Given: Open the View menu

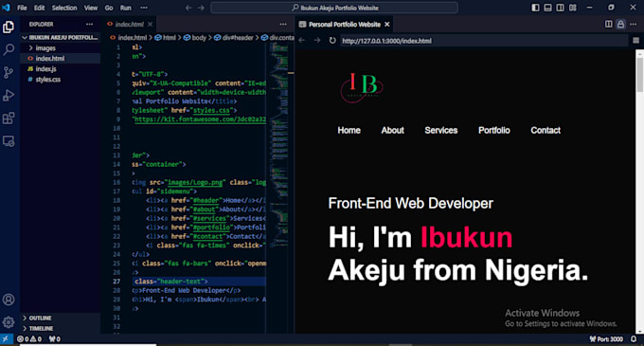Looking at the screenshot, I should [91, 8].
